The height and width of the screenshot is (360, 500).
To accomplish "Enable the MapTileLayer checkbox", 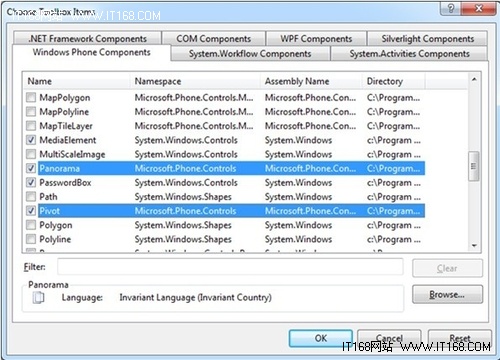I will tap(31, 126).
